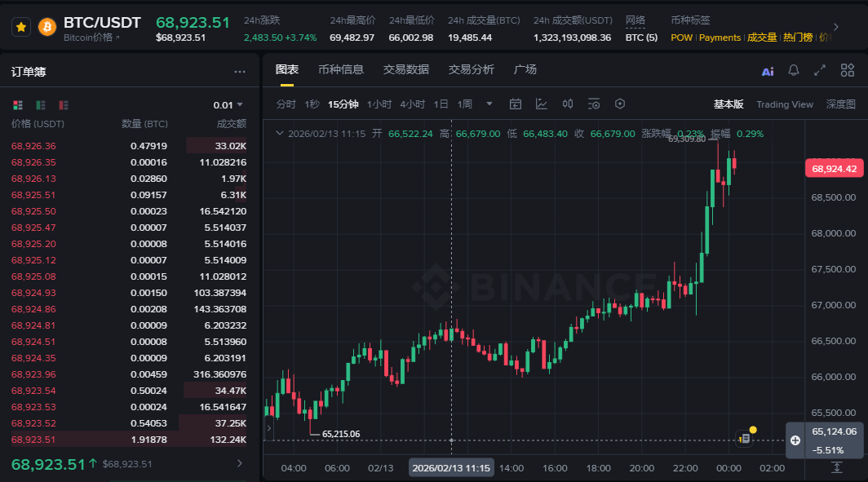Image resolution: width=868 pixels, height=482 pixels.
Task: Open the Ai assistant icon
Action: (x=768, y=72)
